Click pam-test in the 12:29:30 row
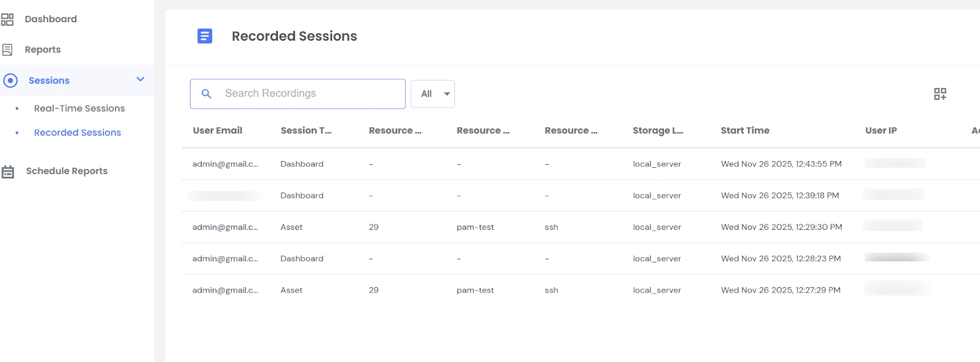The image size is (980, 362). coord(475,227)
